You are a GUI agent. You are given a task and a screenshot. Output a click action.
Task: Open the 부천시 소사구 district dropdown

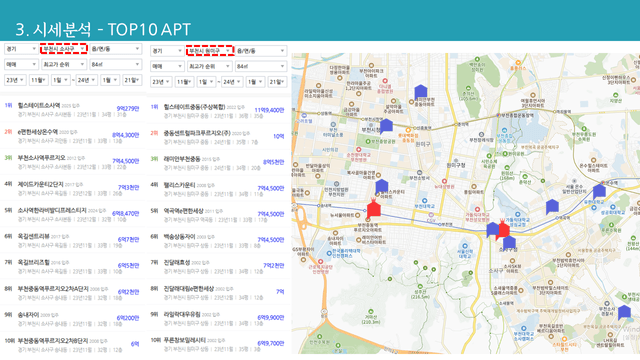(64, 49)
